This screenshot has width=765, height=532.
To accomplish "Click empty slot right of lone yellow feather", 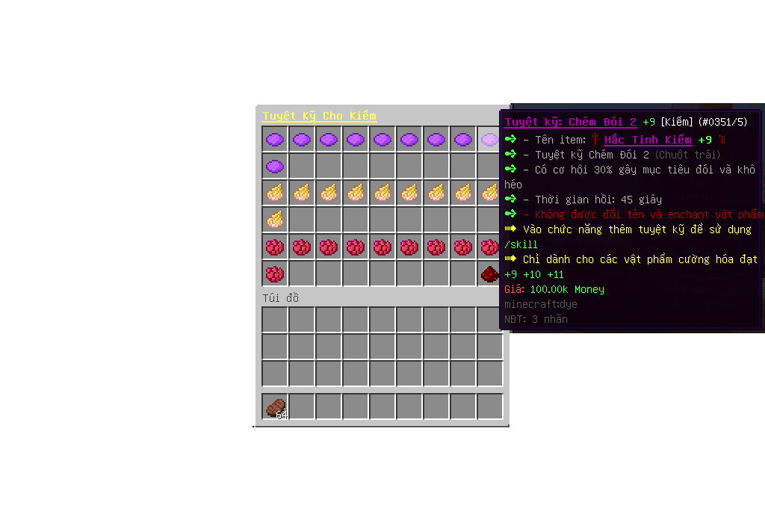I will [302, 220].
